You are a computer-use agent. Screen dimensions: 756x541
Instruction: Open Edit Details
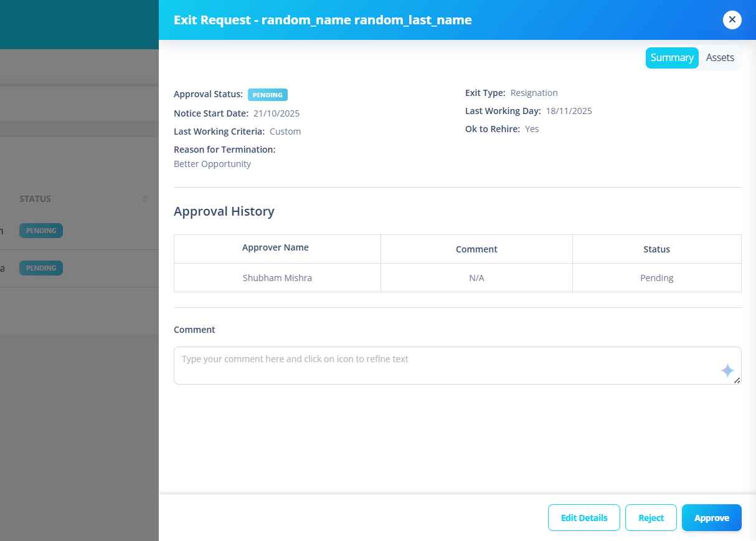point(584,517)
